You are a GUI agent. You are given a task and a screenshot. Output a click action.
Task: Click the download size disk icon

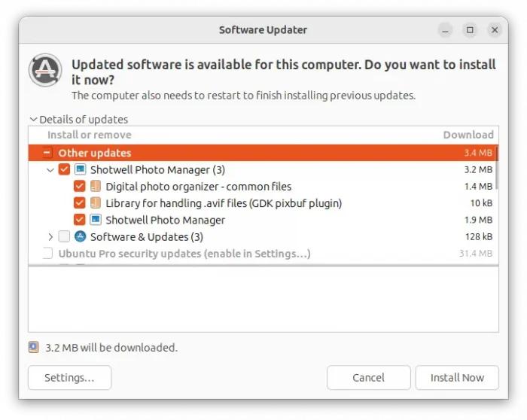point(34,347)
